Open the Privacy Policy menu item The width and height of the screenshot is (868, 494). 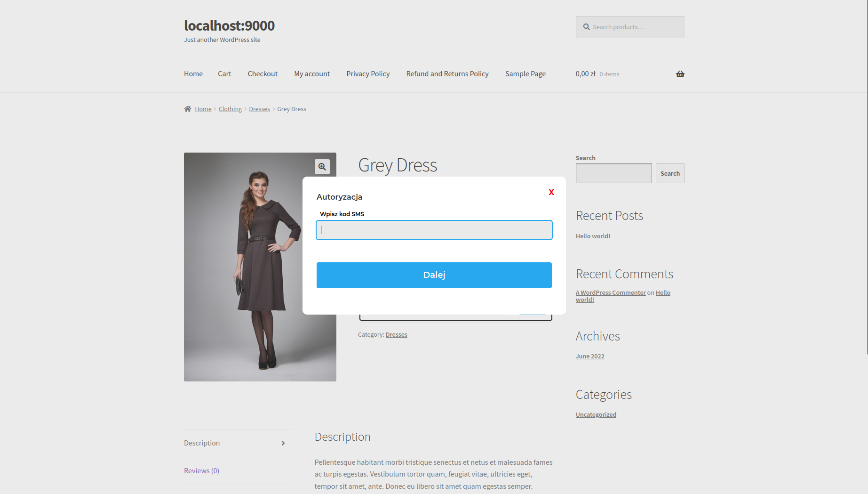(368, 74)
